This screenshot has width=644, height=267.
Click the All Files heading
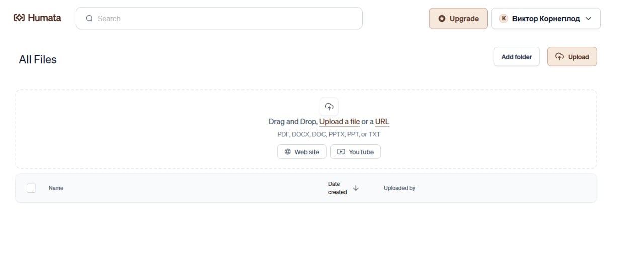click(x=38, y=60)
